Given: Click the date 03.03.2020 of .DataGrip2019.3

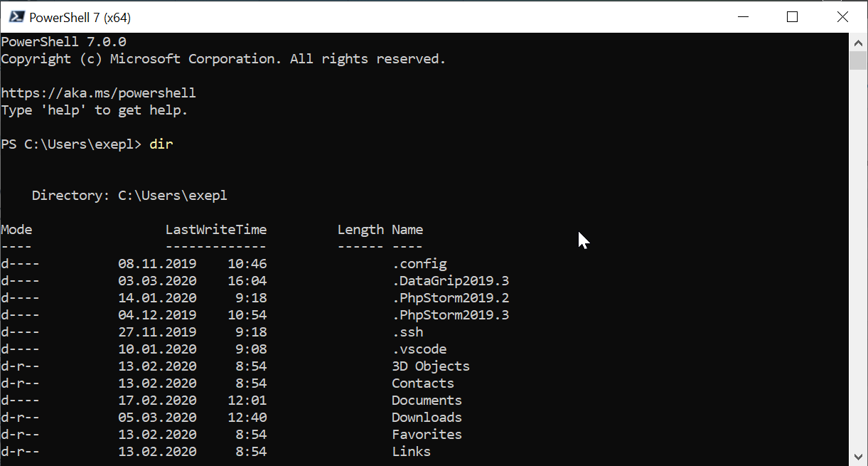Looking at the screenshot, I should click(157, 281).
